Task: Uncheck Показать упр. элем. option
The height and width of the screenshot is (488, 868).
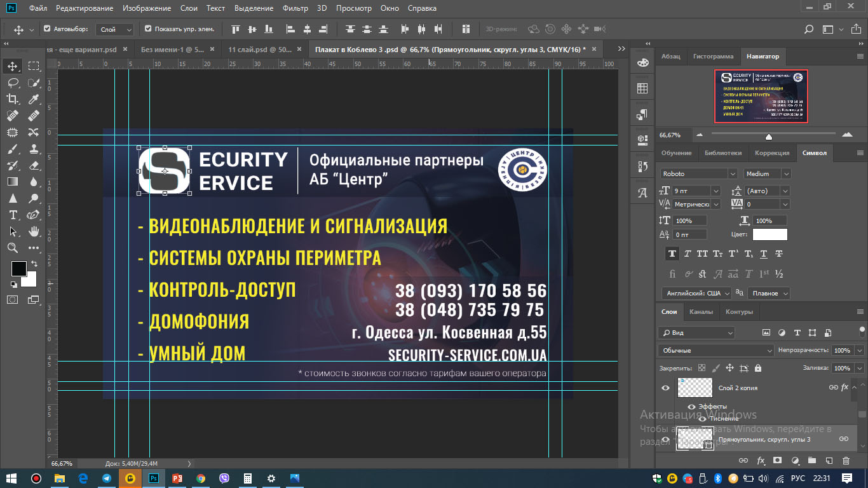Action: (x=148, y=29)
